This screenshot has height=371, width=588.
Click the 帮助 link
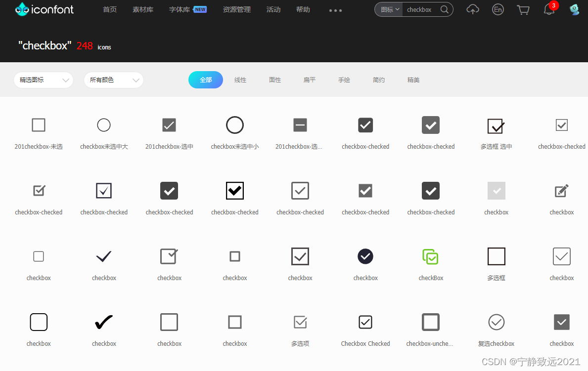[x=303, y=9]
